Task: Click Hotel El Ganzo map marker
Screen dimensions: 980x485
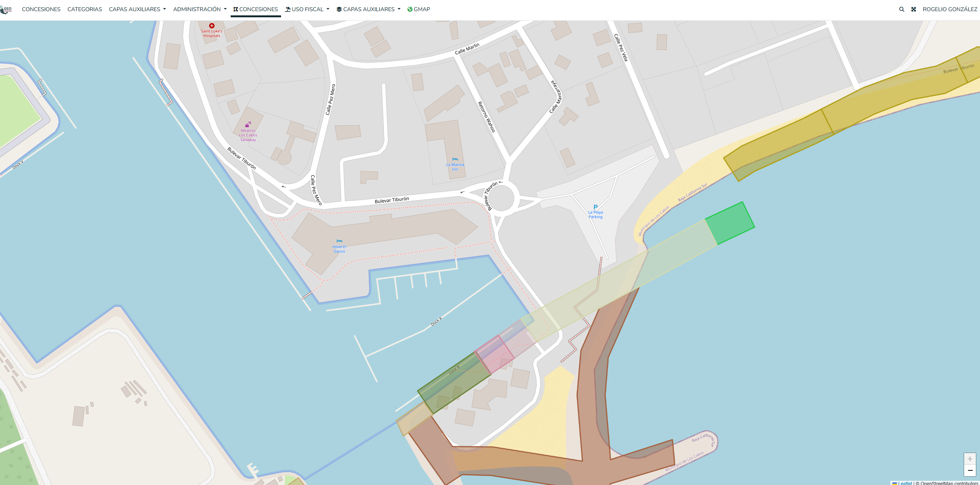Action: coord(339,241)
